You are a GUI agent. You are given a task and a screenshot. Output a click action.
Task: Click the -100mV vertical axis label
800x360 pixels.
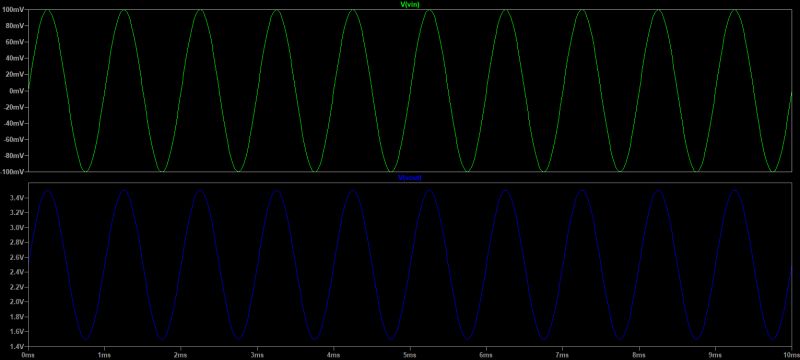[x=13, y=172]
